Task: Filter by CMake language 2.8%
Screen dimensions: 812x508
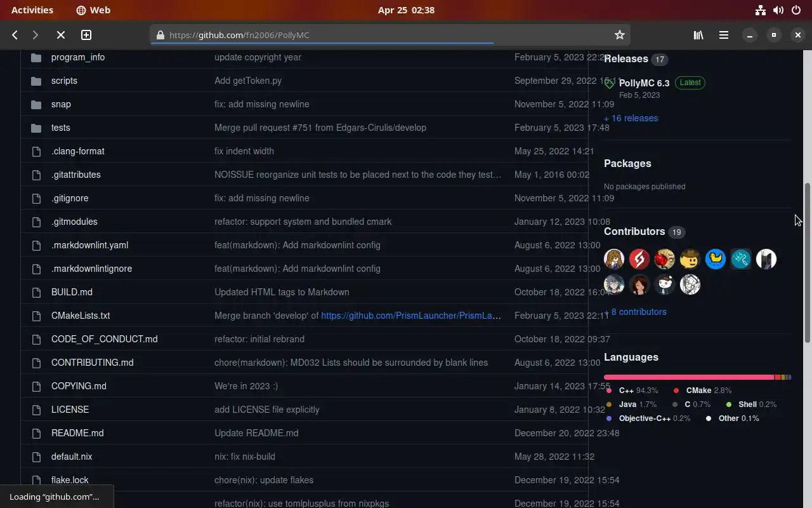Action: (702, 391)
